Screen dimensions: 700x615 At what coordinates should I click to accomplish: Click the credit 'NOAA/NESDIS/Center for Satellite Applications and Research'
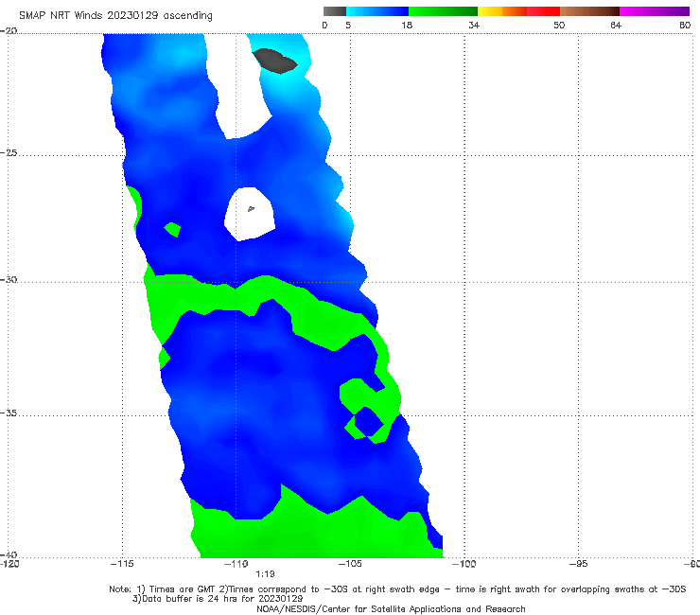coord(391,608)
